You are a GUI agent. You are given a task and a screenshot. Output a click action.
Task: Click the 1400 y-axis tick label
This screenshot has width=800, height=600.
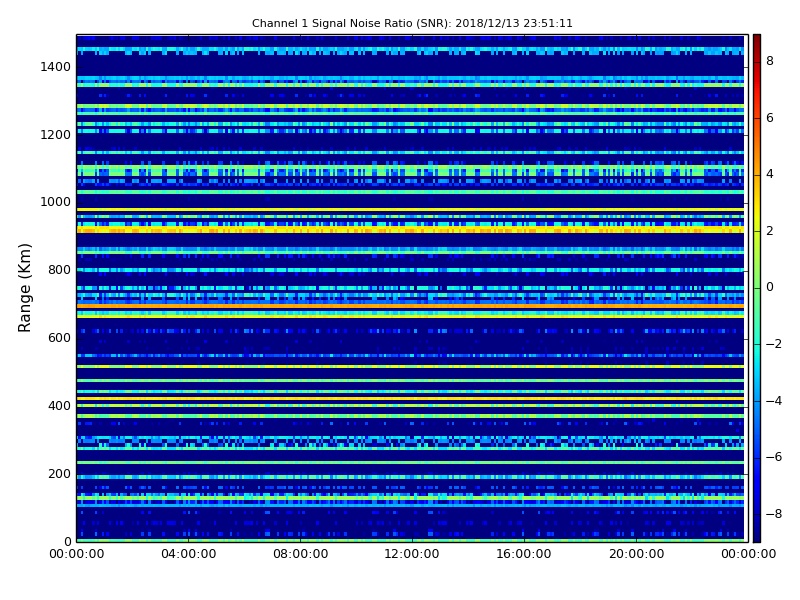coord(56,67)
